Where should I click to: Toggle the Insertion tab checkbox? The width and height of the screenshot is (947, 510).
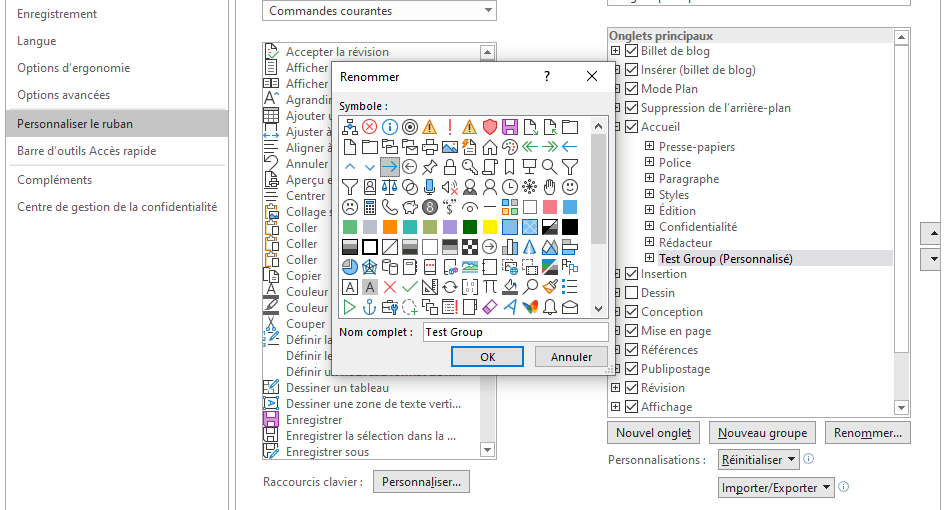tap(632, 274)
